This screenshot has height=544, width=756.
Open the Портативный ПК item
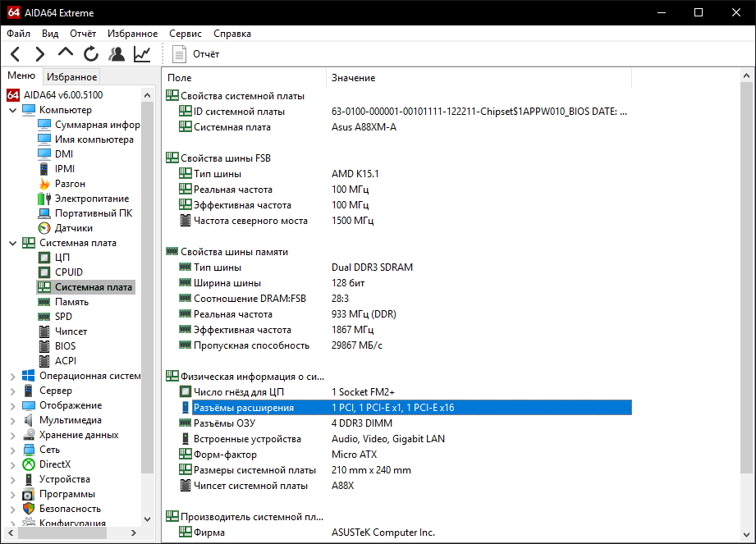[x=94, y=213]
